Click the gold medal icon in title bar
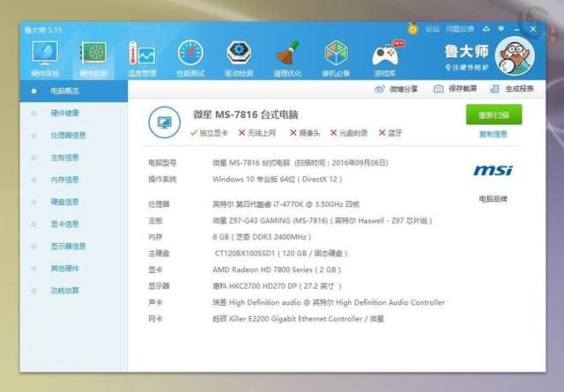564x392 pixels. click(x=413, y=28)
